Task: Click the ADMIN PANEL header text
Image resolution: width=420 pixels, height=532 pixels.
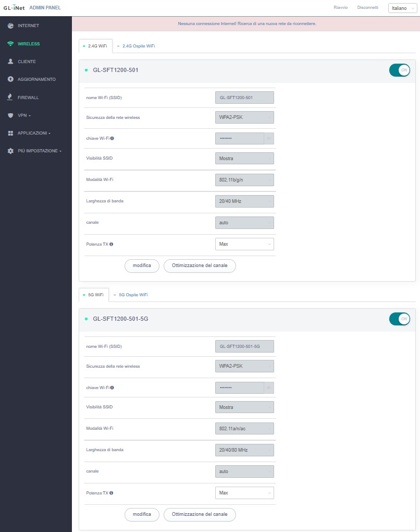Action: [x=45, y=7]
